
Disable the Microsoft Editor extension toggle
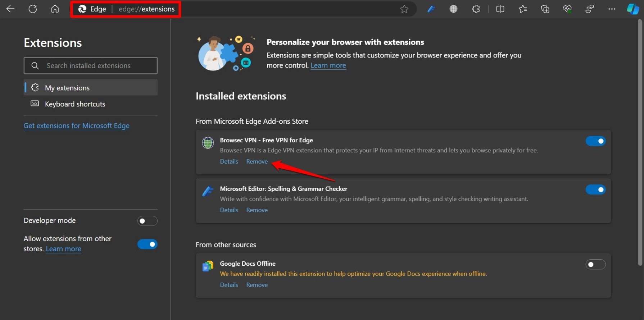[595, 189]
